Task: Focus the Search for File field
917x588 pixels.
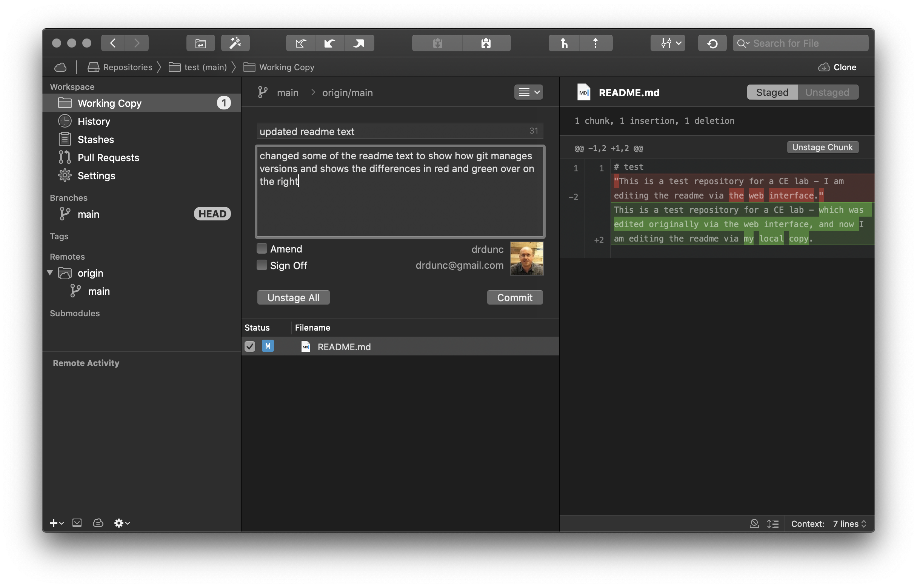Action: pos(800,43)
